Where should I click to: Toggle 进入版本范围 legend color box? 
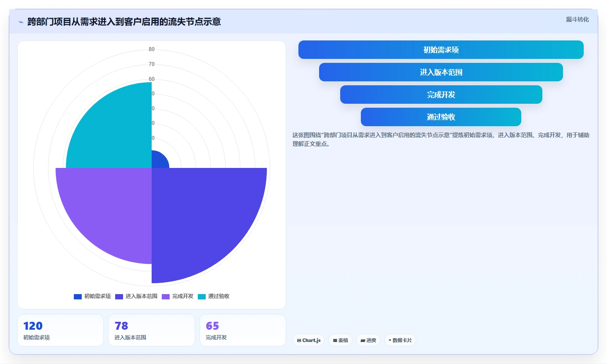[119, 296]
